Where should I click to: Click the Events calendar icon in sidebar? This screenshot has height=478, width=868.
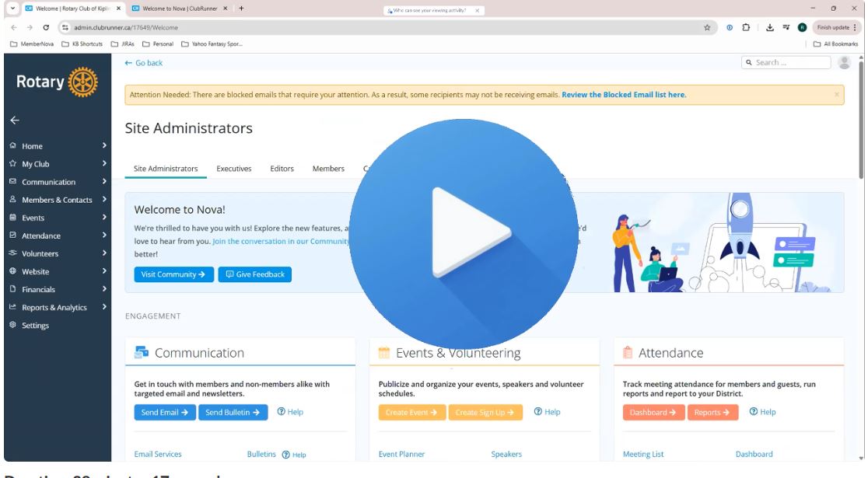point(12,217)
